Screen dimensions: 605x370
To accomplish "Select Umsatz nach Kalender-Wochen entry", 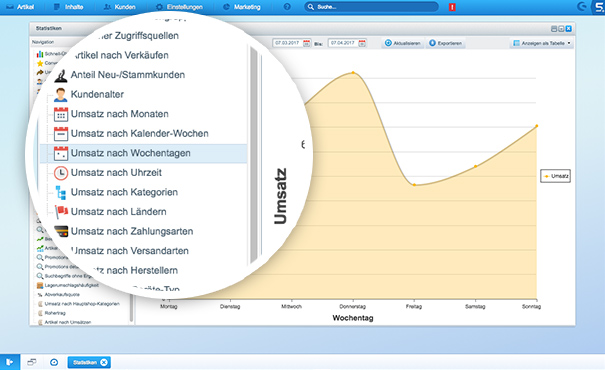I will point(140,133).
